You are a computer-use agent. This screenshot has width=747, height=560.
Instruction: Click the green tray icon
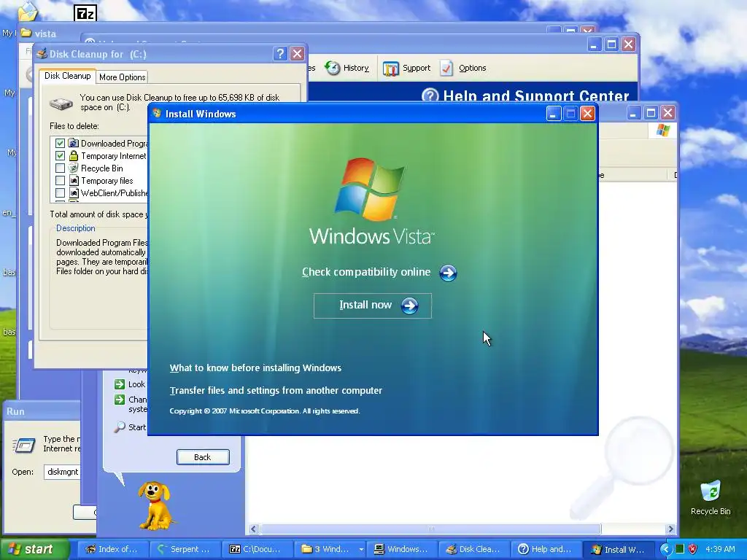680,549
